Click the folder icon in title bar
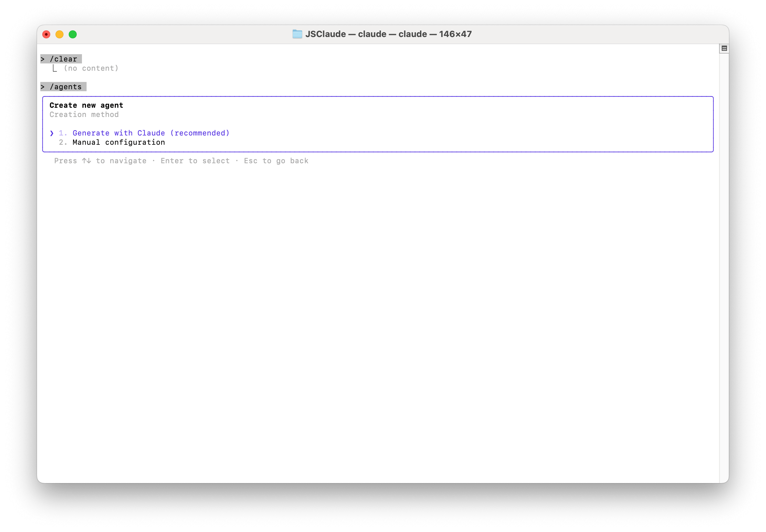This screenshot has height=532, width=766. [x=297, y=34]
